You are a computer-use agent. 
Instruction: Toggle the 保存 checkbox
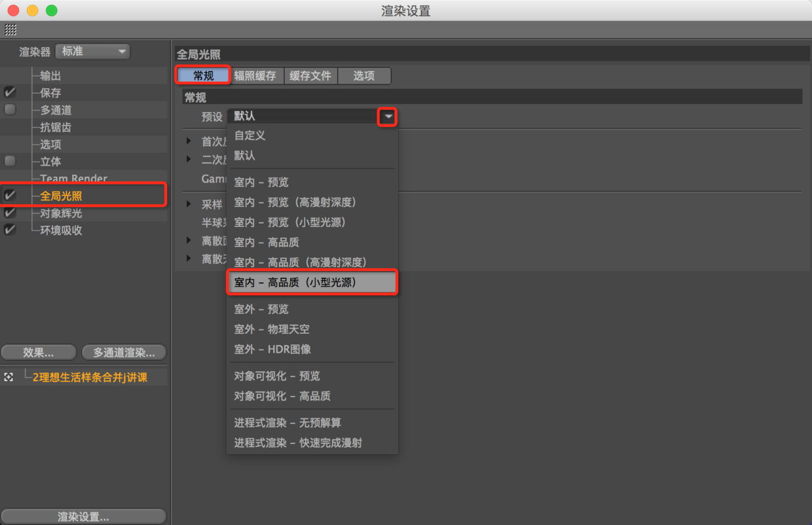(10, 92)
